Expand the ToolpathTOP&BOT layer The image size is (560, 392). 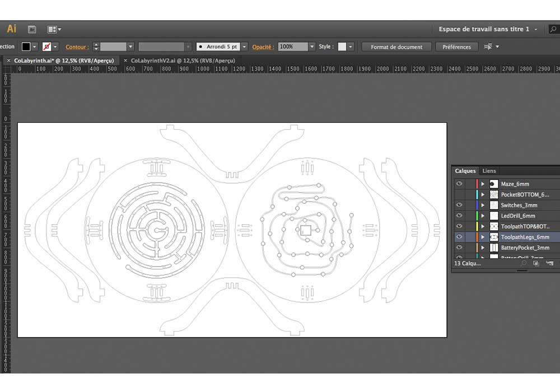tap(483, 226)
